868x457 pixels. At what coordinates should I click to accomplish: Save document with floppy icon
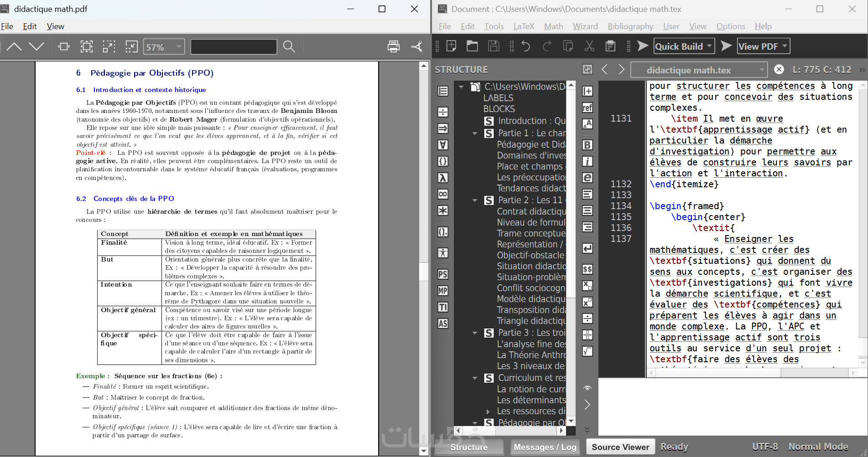pos(494,46)
